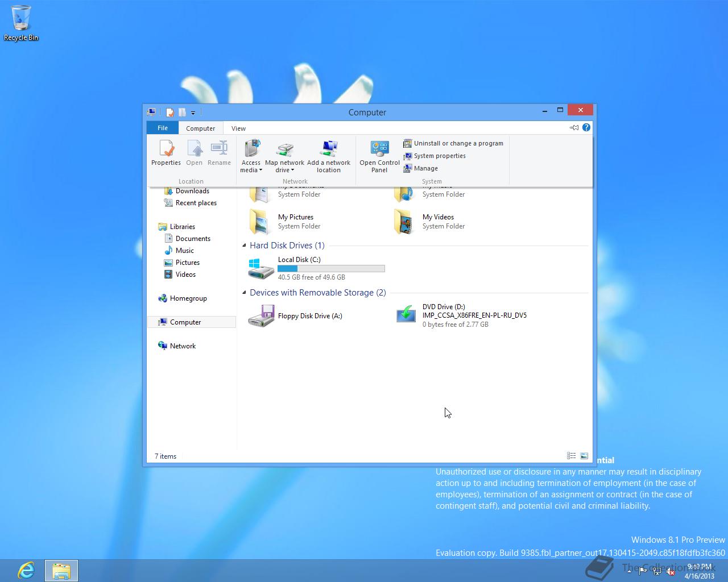Open Customize Quick Access Toolbar arrow
Image resolution: width=728 pixels, height=582 pixels.
click(x=193, y=113)
